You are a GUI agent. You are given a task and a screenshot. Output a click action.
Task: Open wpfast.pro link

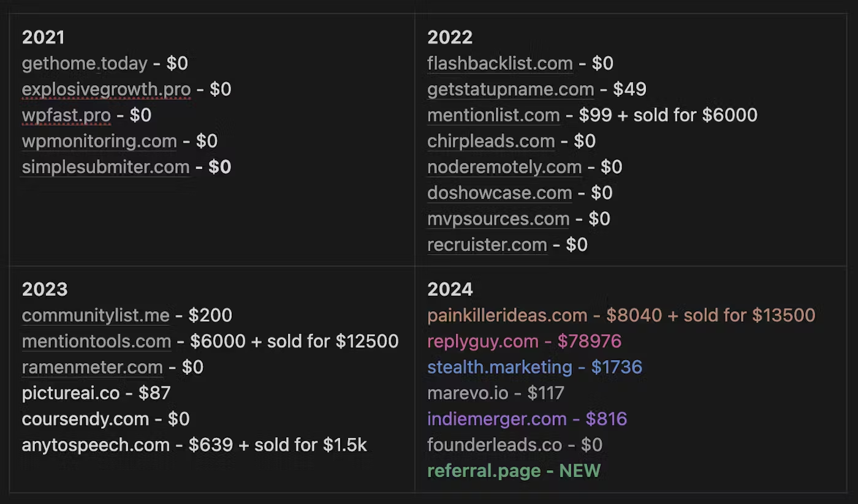coord(66,115)
